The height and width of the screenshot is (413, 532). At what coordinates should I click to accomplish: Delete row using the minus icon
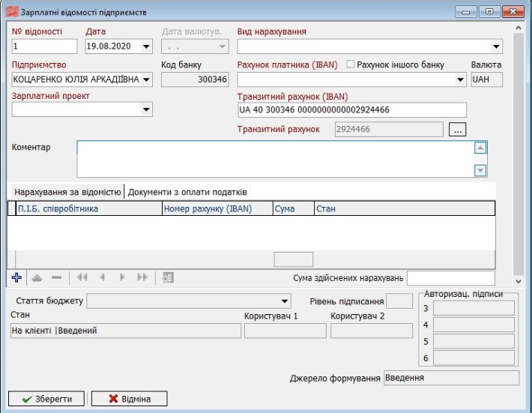point(57,277)
